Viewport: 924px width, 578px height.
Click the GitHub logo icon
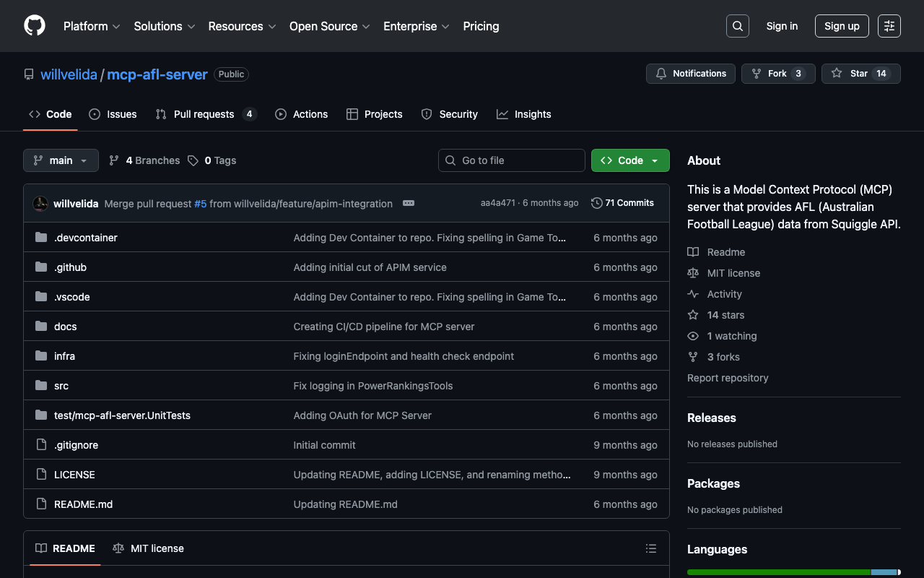coord(35,26)
